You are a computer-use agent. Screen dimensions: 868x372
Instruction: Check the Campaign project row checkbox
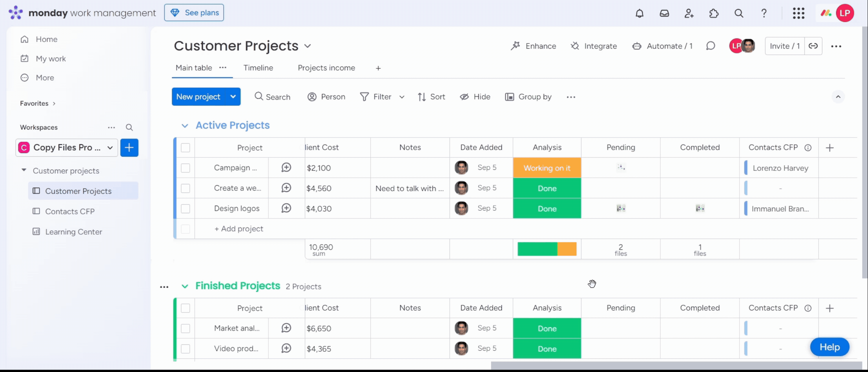coord(185,168)
